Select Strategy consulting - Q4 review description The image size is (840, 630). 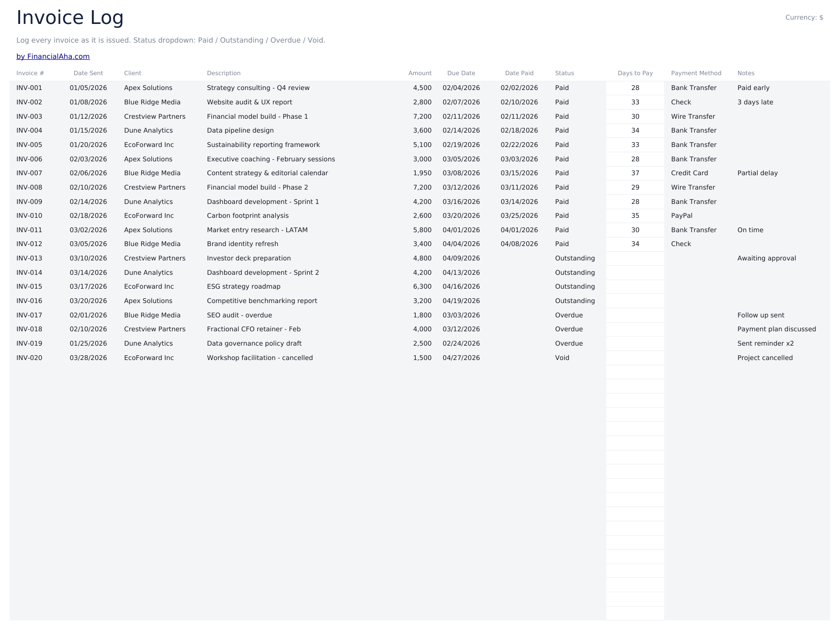tap(258, 88)
